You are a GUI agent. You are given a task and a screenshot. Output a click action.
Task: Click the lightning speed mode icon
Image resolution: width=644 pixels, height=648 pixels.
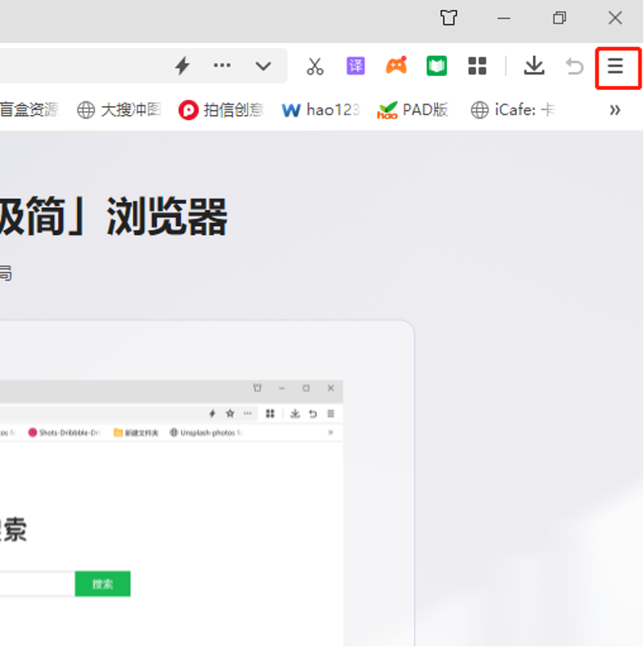[183, 66]
